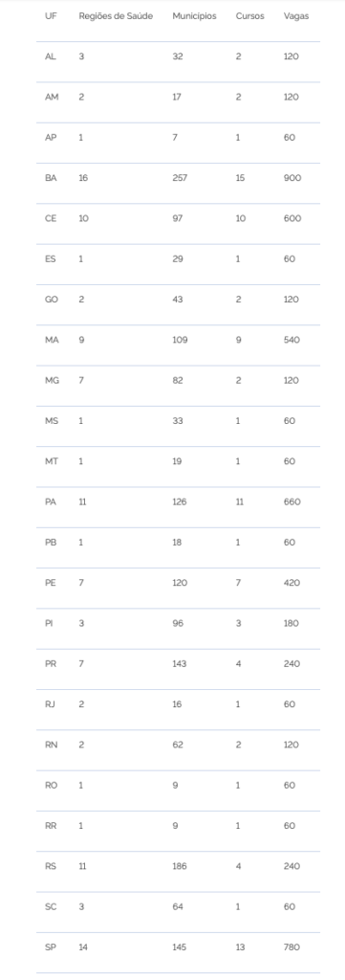Click the BA row's 257 municípios value
Image resolution: width=345 pixels, height=980 pixels.
coord(181,177)
